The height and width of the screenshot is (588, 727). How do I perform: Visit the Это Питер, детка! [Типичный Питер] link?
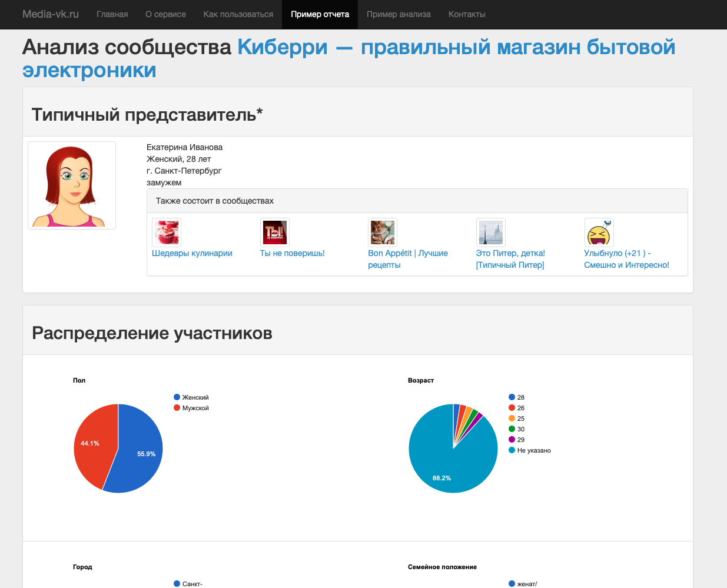(510, 259)
